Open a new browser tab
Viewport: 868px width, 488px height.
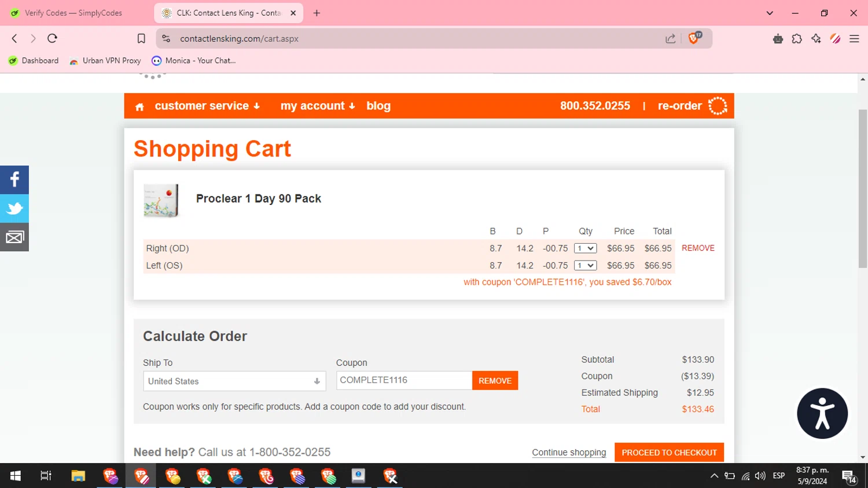pos(317,13)
